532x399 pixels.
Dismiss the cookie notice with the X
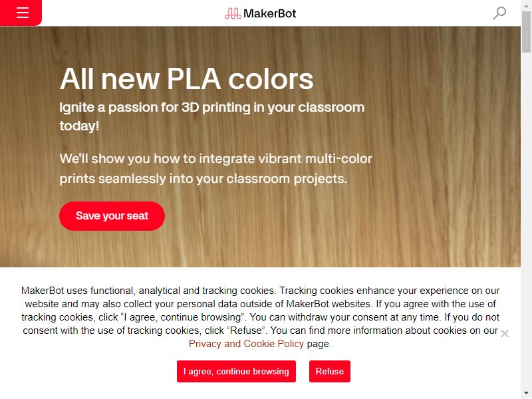505,334
